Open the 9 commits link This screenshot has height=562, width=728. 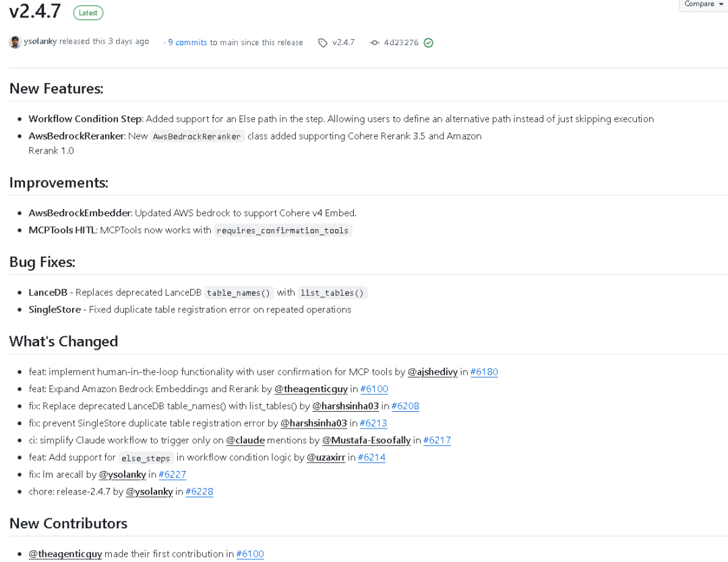[x=187, y=42]
